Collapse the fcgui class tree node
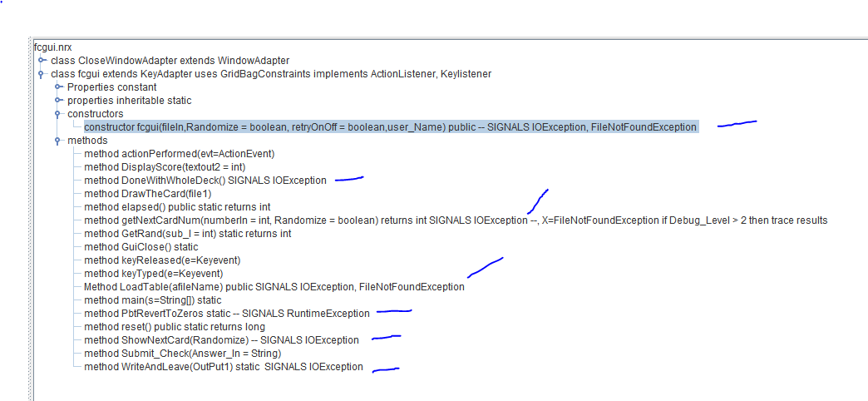868x401 pixels. click(41, 74)
